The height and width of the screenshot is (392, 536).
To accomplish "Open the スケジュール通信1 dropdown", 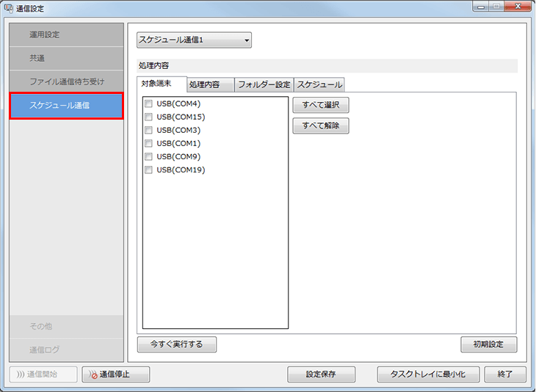I will (194, 40).
